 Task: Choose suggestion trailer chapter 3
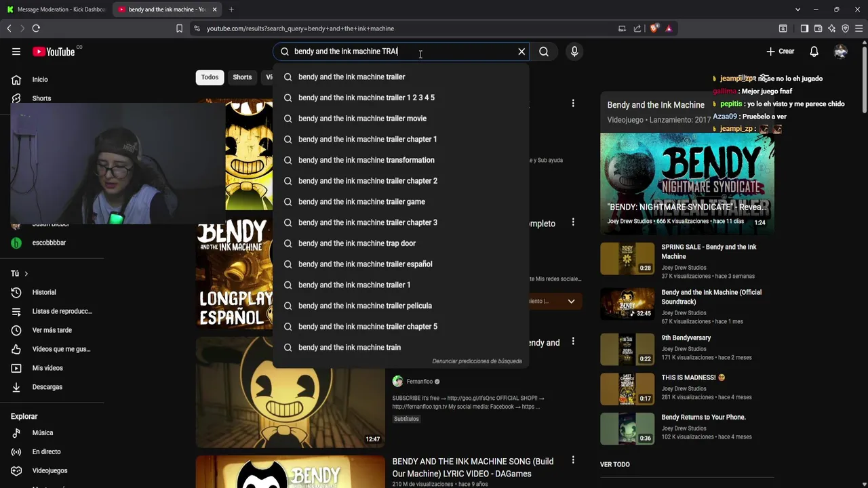(x=401, y=222)
